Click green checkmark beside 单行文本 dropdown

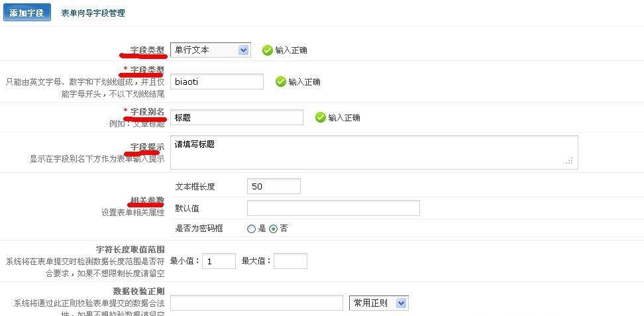coord(268,50)
